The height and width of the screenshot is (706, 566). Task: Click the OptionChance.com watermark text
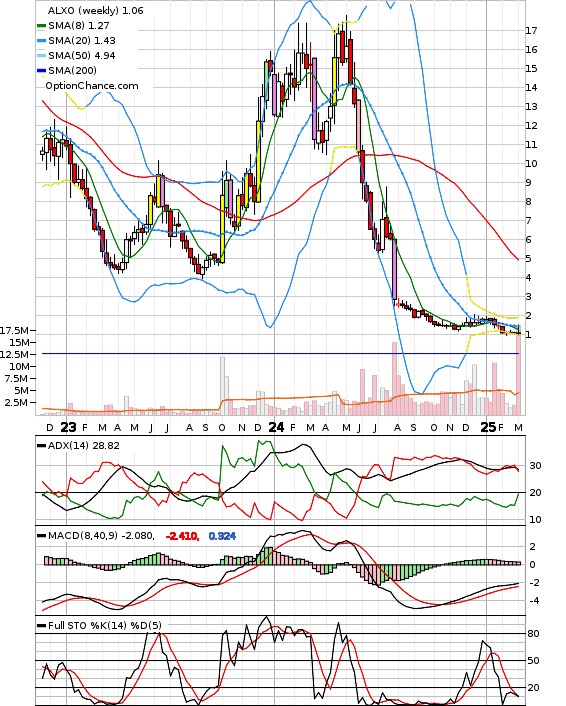[92, 86]
